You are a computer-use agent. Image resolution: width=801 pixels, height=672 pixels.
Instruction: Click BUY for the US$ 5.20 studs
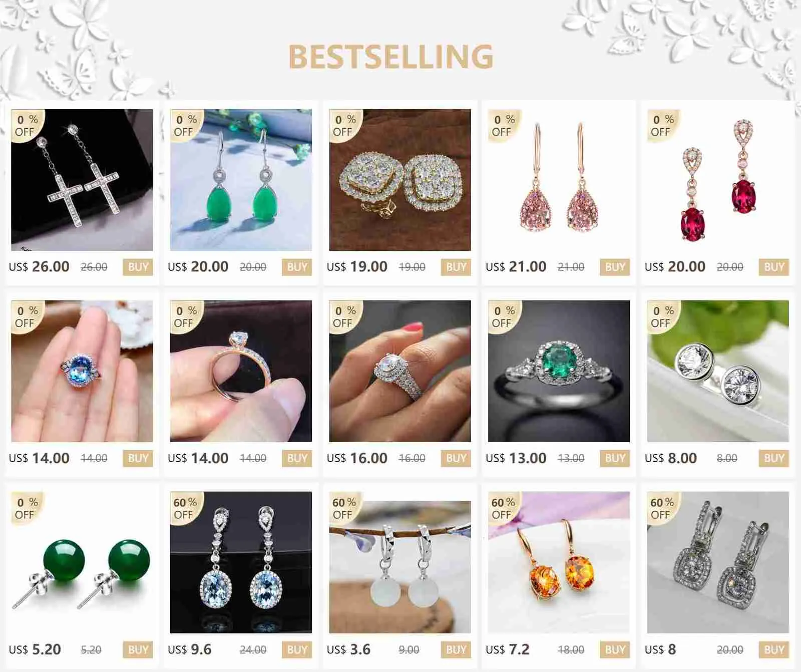point(138,650)
